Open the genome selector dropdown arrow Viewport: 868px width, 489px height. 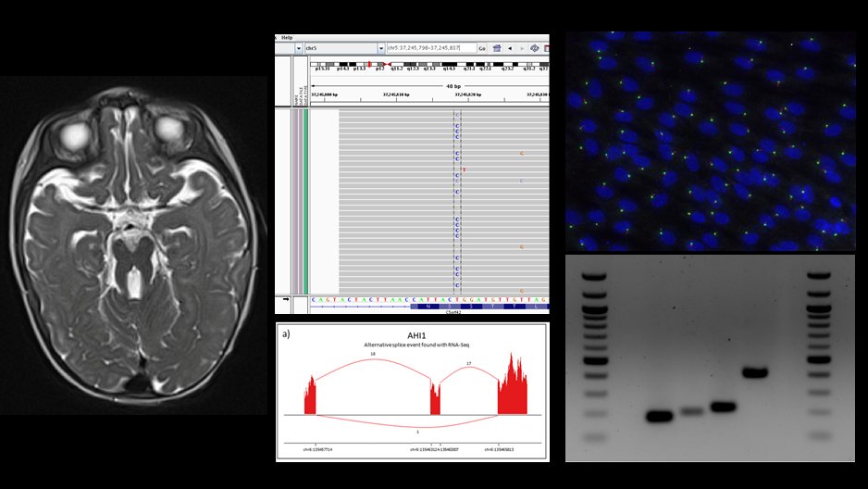299,49
